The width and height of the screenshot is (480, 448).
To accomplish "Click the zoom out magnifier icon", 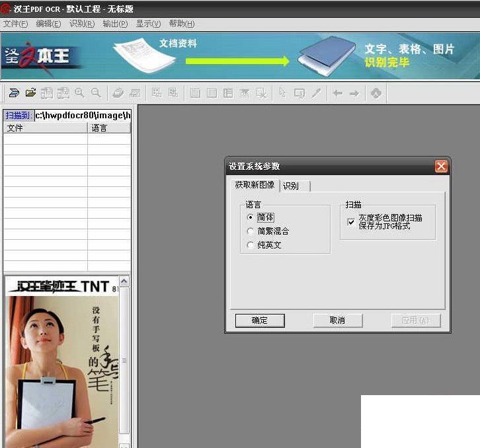I will click(x=96, y=93).
